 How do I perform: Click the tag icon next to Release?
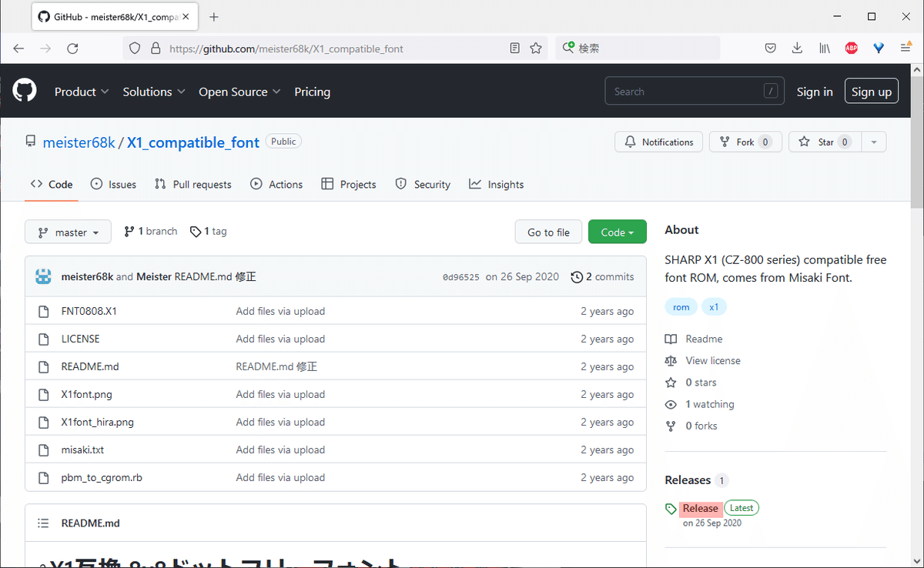tap(671, 509)
